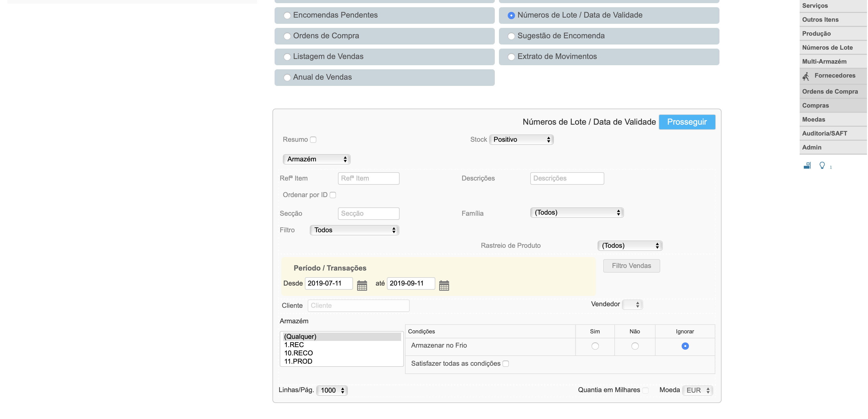868x419 pixels.
Task: Go to Compras in side menu
Action: click(833, 106)
